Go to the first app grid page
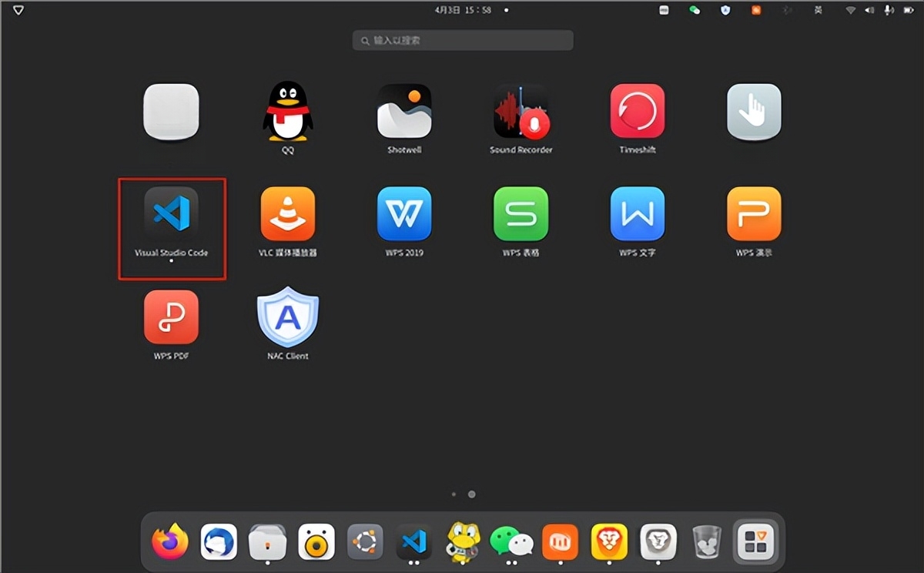The height and width of the screenshot is (573, 924). (454, 494)
